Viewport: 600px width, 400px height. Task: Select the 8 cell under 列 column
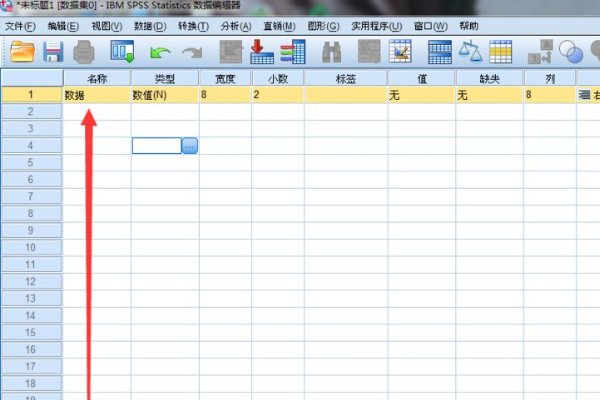pyautogui.click(x=550, y=95)
